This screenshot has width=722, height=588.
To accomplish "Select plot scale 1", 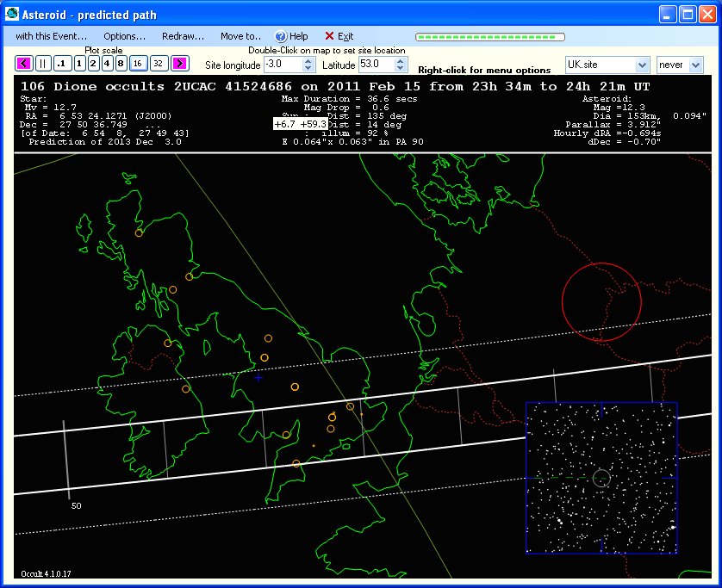I will pos(79,64).
